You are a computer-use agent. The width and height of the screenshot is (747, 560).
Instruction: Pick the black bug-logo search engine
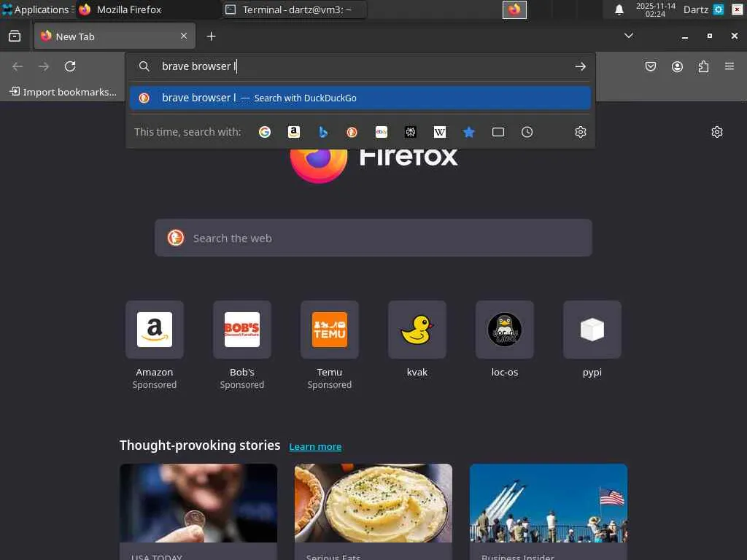click(x=411, y=132)
